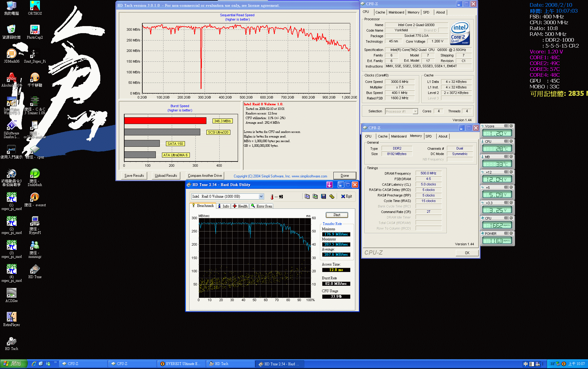Viewport: 588px width, 369px height.
Task: Close the +3.3 voltage gadget
Action: tap(511, 203)
